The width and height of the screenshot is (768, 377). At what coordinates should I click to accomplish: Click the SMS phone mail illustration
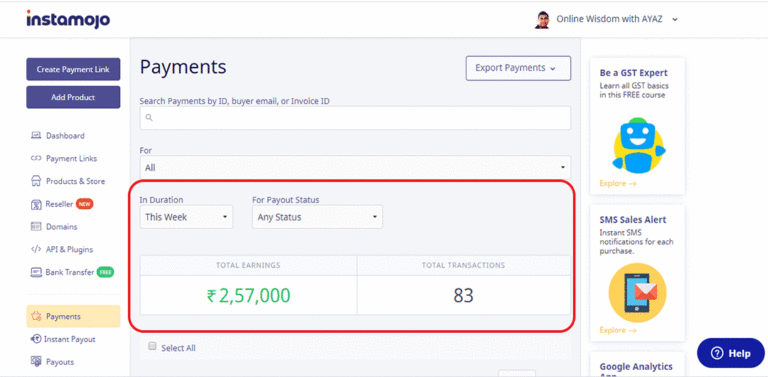[637, 292]
